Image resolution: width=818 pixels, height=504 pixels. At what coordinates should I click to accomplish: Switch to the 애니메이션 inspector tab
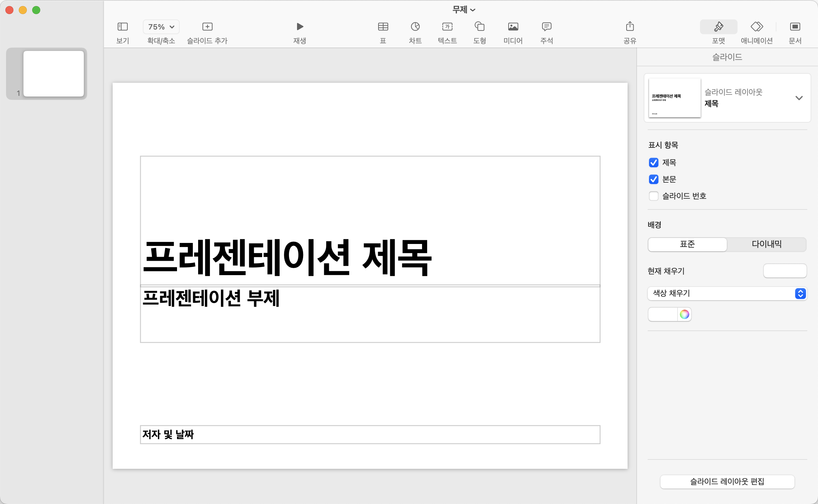(757, 26)
